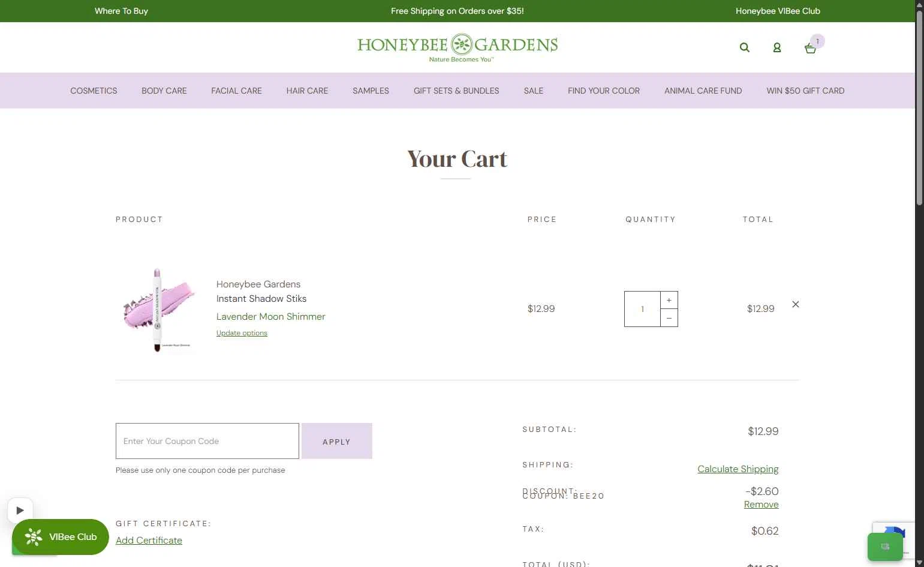This screenshot has width=924, height=567.
Task: Open Instant Shadow Stiks product link
Action: pos(261,298)
